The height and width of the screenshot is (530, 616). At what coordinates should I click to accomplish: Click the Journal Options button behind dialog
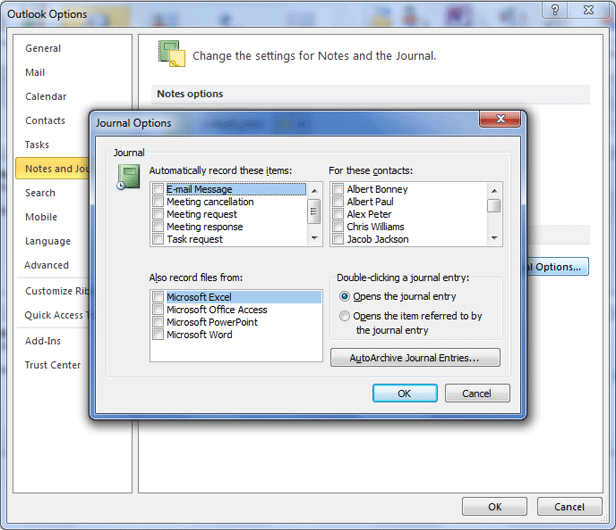(557, 267)
